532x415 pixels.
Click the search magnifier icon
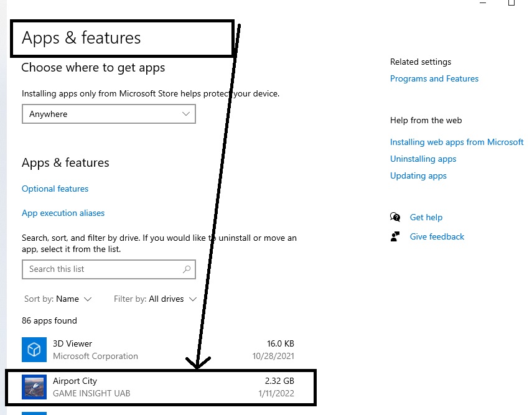(186, 269)
